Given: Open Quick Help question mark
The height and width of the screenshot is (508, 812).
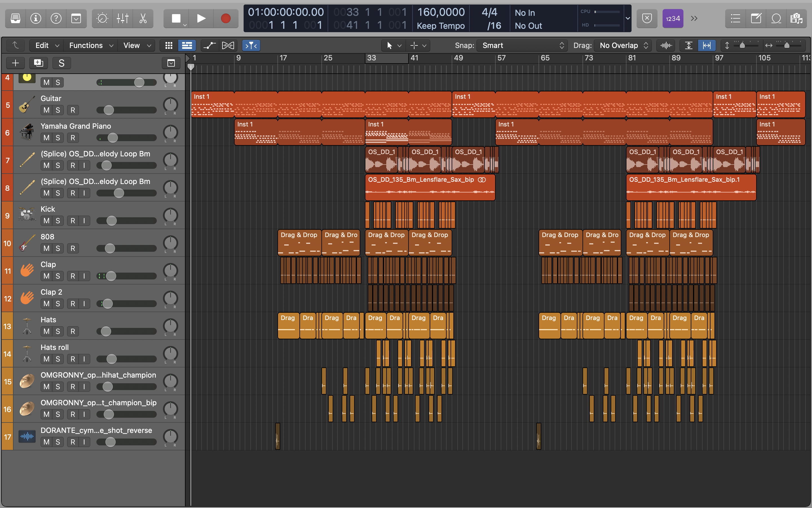Looking at the screenshot, I should [56, 18].
